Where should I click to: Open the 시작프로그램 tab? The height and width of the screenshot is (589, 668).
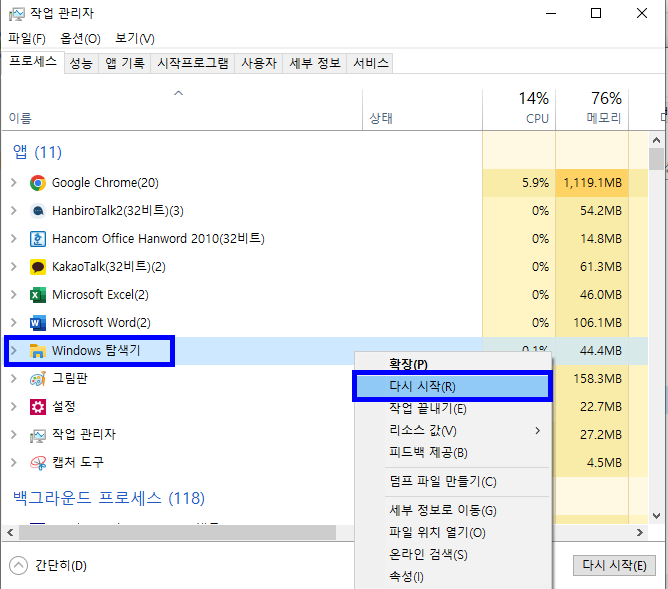[x=193, y=63]
